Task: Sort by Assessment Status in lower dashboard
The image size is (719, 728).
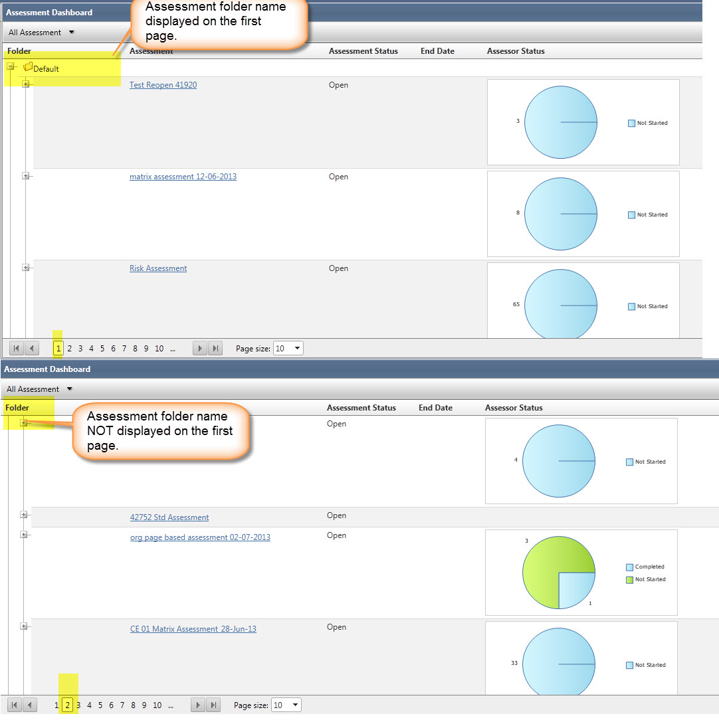Action: tap(361, 408)
